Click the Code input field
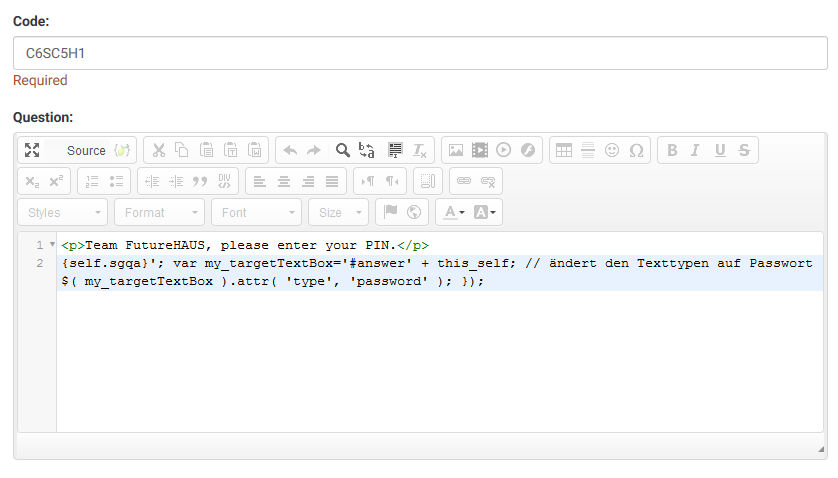 pyautogui.click(x=419, y=53)
